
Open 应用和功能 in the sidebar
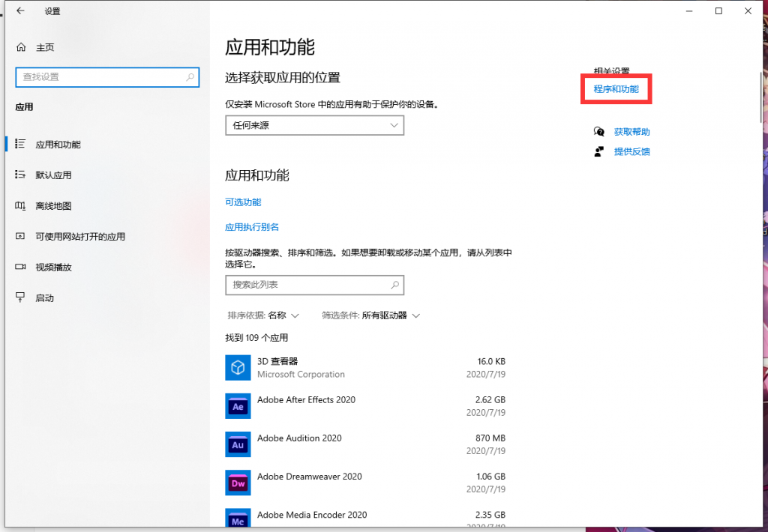click(58, 145)
